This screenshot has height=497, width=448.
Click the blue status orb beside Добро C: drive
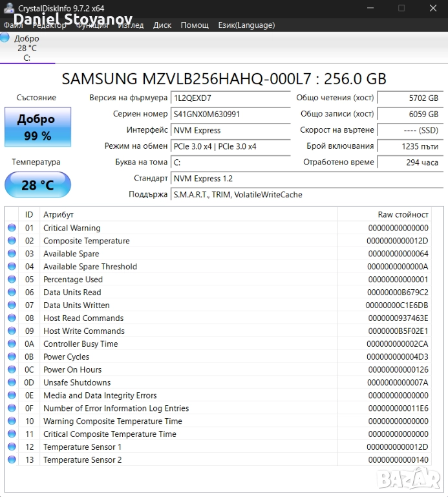pos(5,37)
